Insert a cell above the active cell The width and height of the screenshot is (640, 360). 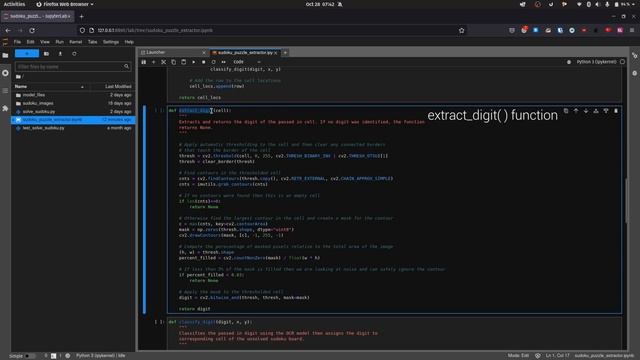point(596,111)
